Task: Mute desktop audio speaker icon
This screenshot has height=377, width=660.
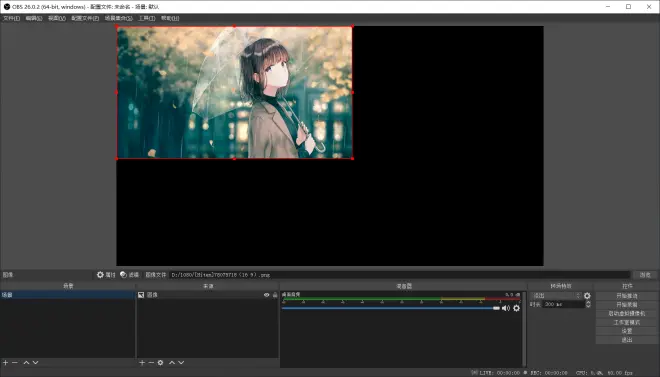Action: click(x=506, y=308)
